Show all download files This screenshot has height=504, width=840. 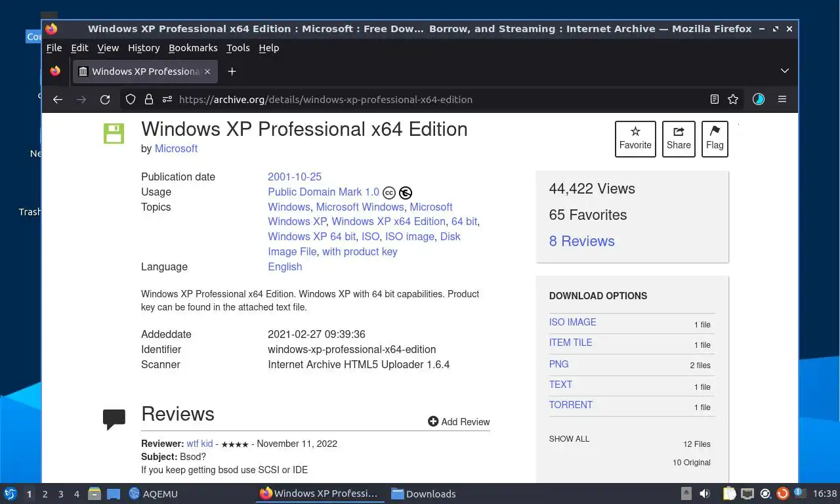coord(570,438)
